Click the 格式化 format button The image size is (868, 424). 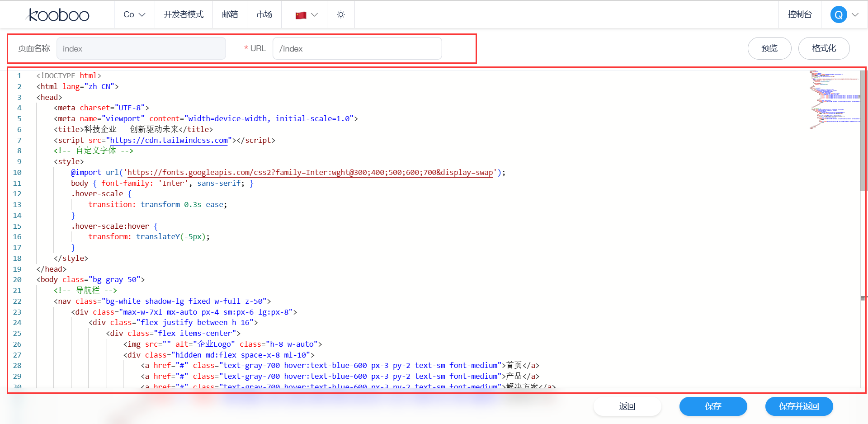[824, 48]
